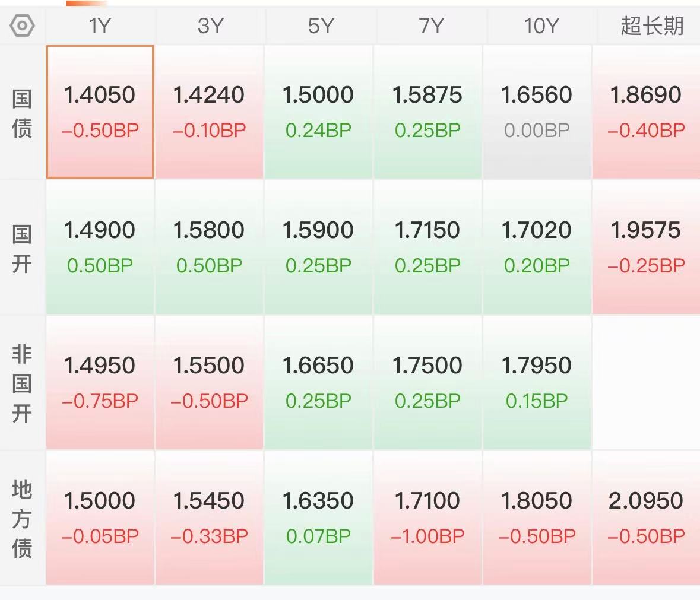
Task: Select the 超长期 column header
Action: tap(652, 26)
